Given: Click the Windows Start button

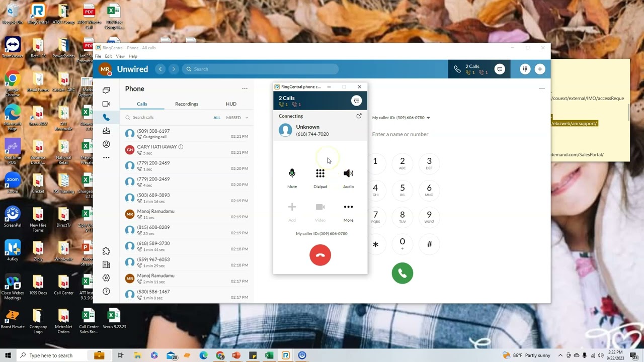Looking at the screenshot, I should point(8,355).
